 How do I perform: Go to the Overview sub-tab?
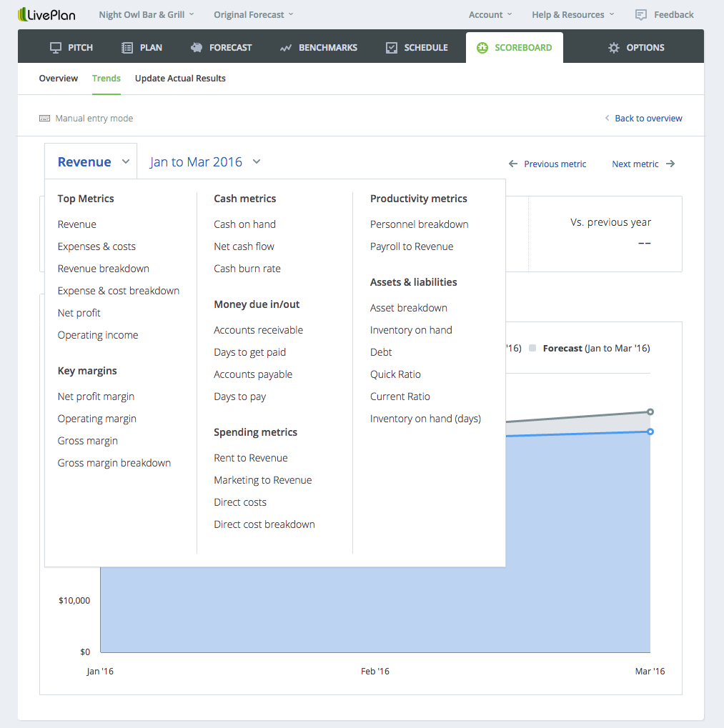59,79
